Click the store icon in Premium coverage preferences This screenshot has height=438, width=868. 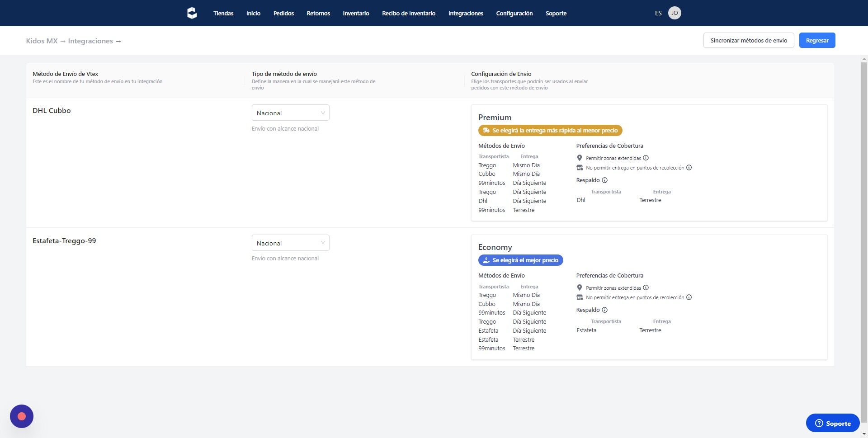(x=580, y=168)
